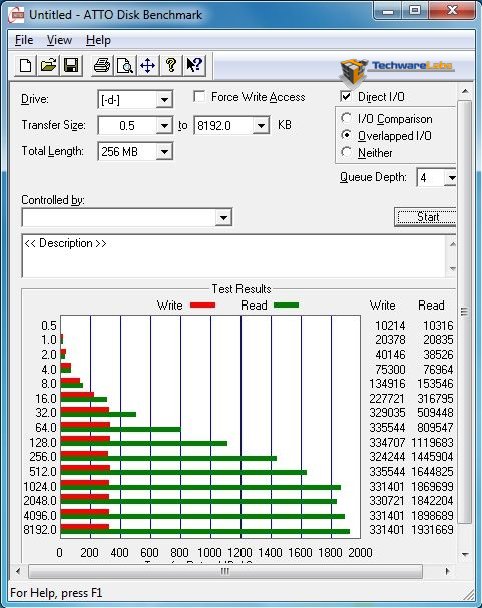
Task: Enable Force Write Access checkbox
Action: (199, 96)
